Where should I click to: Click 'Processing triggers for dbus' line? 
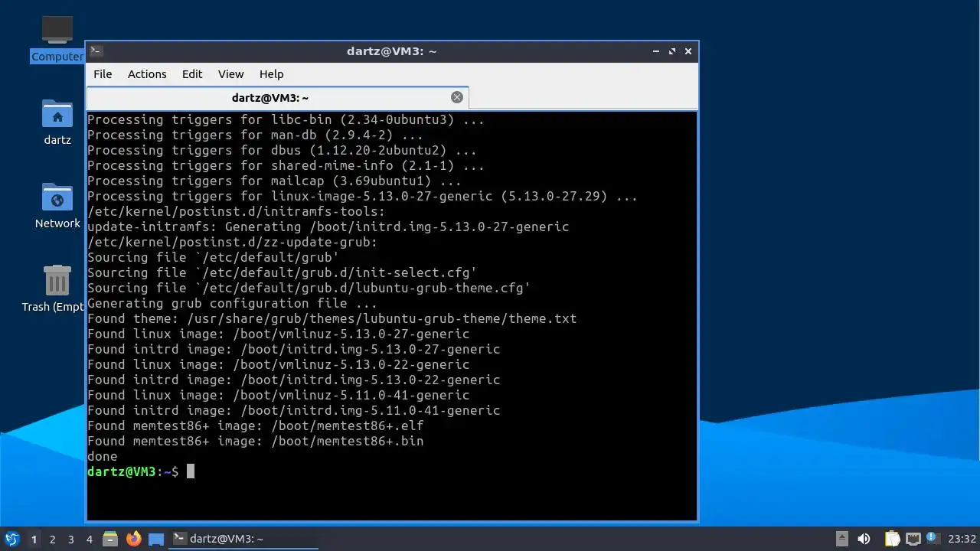click(x=282, y=150)
